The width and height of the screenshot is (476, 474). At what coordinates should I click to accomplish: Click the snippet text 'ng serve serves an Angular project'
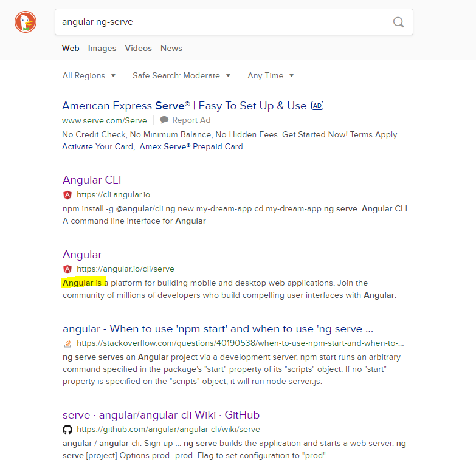point(131,357)
